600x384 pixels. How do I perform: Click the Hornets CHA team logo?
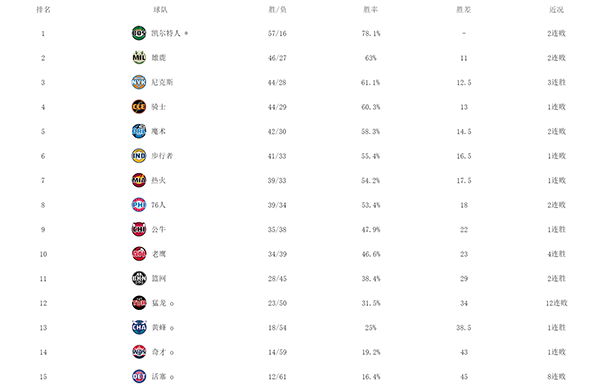pos(139,327)
